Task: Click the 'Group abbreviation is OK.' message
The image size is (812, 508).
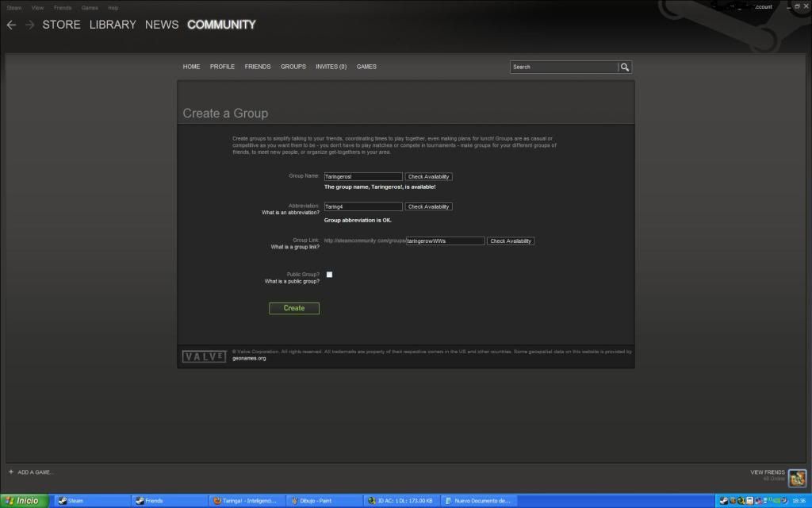Action: point(358,221)
